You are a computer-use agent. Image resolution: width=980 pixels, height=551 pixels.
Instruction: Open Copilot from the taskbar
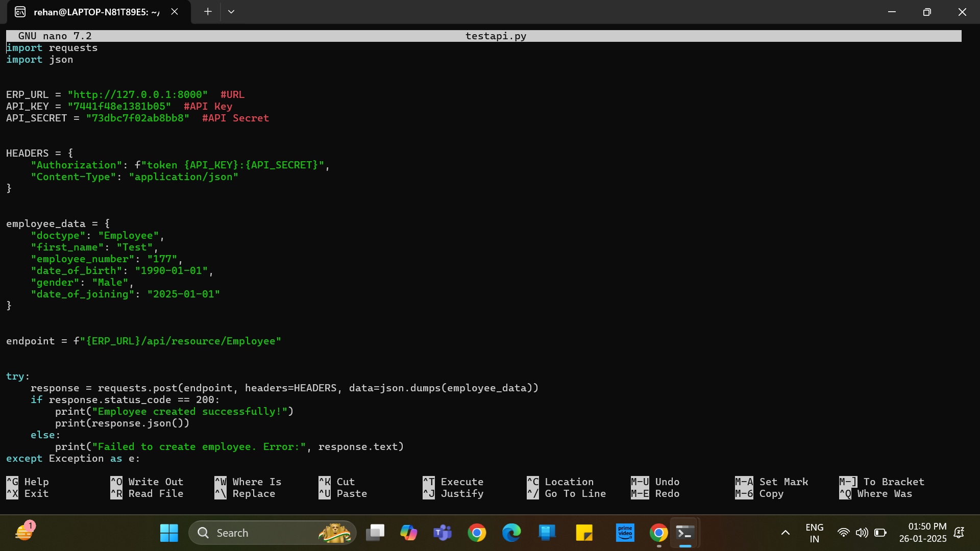(x=409, y=532)
